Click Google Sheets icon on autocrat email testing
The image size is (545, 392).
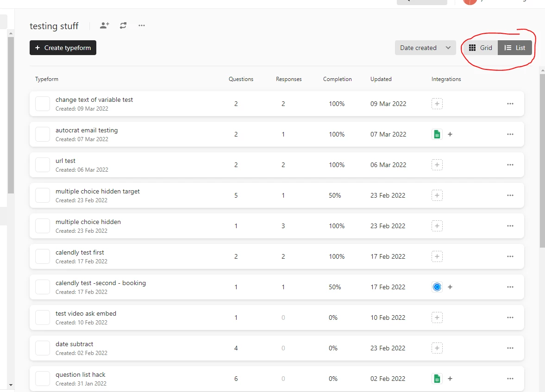(437, 134)
